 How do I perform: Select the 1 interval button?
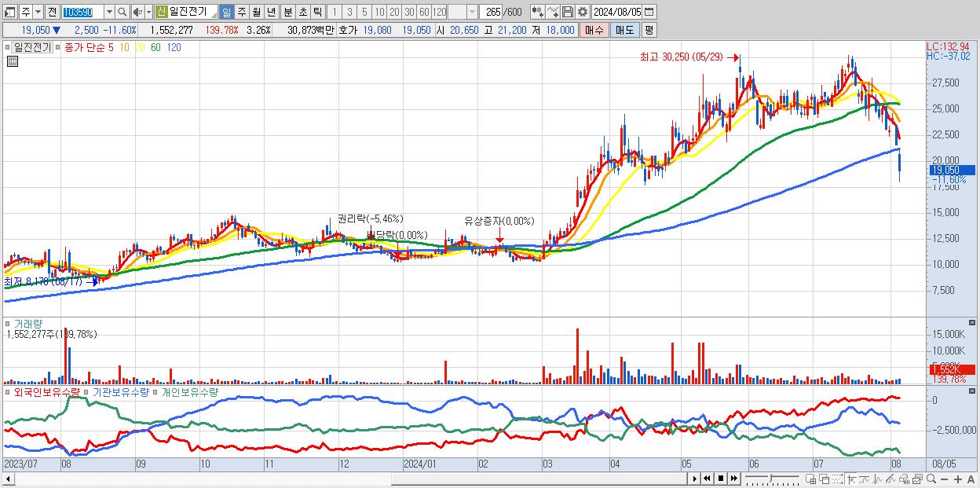334,12
